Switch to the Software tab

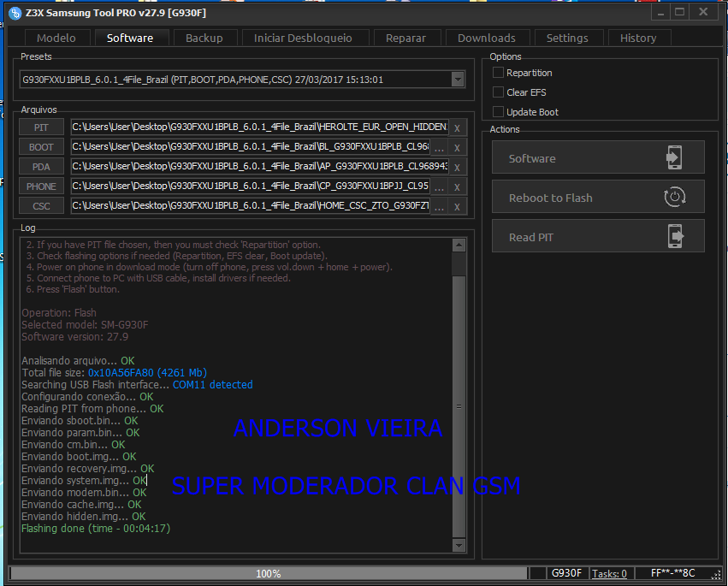pos(130,38)
